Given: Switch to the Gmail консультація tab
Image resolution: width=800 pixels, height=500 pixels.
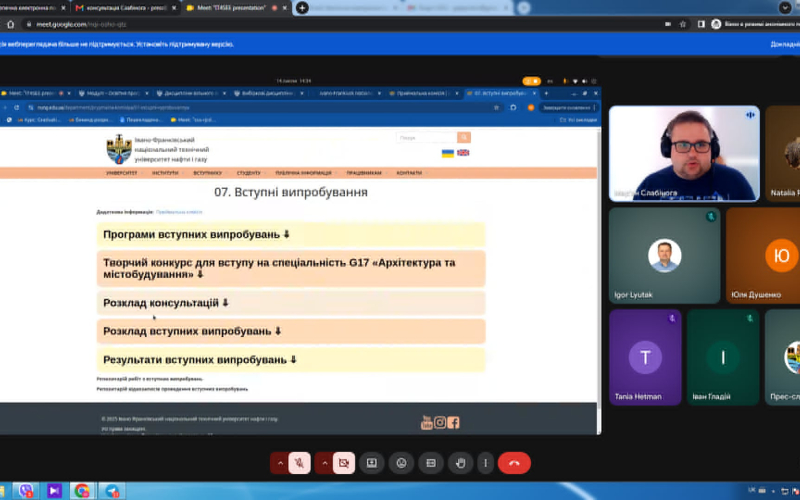Looking at the screenshot, I should coord(126,8).
